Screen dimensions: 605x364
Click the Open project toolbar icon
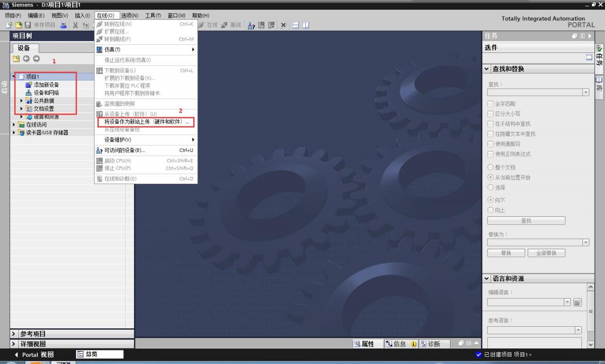[18, 25]
